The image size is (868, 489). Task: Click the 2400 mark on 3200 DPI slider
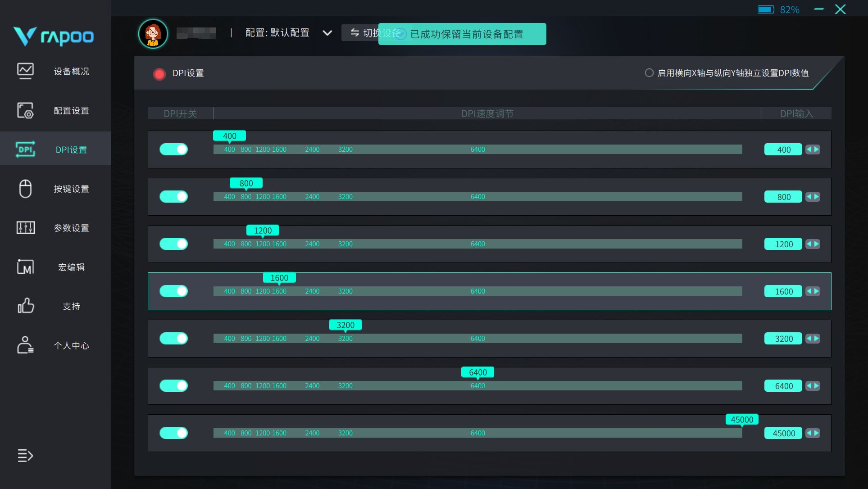[x=312, y=339]
